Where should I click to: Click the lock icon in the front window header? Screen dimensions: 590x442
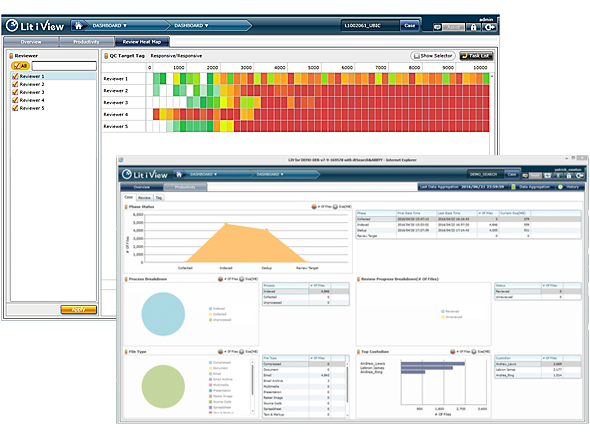click(x=569, y=176)
